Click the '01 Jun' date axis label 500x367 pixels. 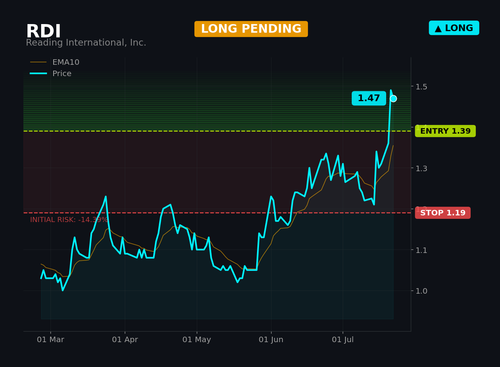pyautogui.click(x=271, y=340)
